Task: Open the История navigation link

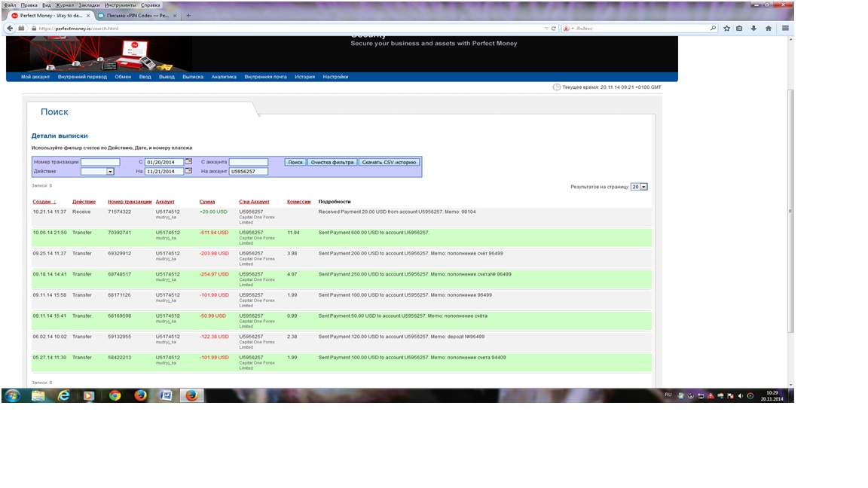Action: (304, 77)
